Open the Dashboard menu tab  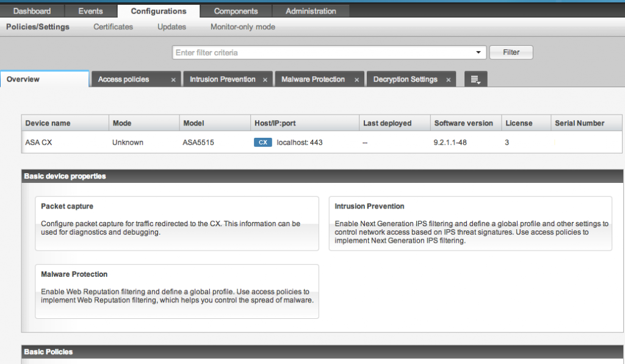(x=32, y=11)
